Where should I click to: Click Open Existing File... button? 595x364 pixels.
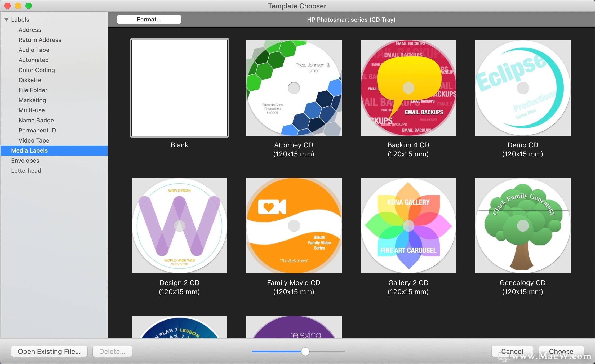[49, 351]
